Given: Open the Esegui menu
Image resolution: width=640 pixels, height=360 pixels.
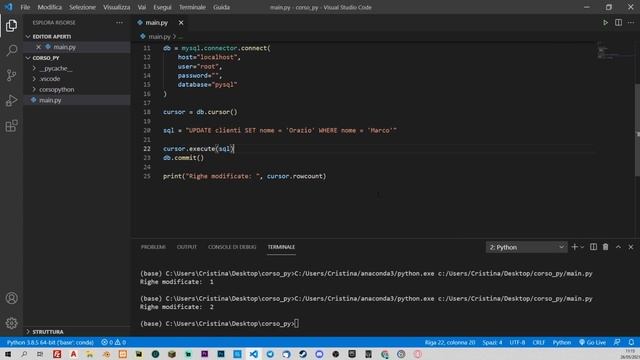Looking at the screenshot, I should tap(162, 7).
